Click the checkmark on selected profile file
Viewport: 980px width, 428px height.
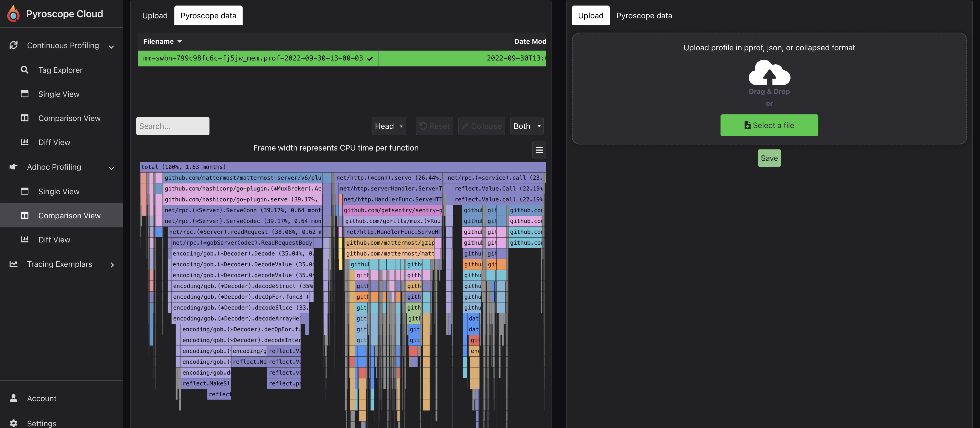point(370,59)
